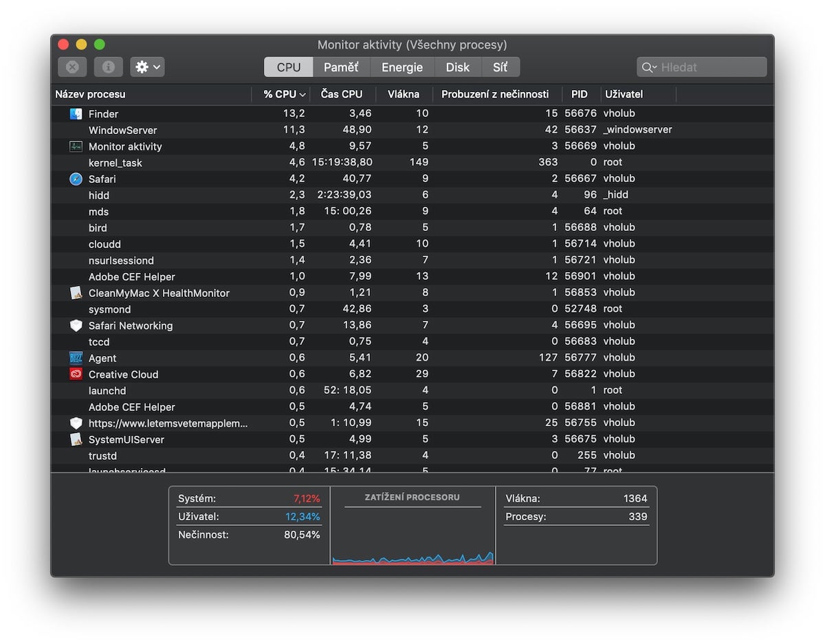The height and width of the screenshot is (644, 825).
Task: Click Agent wakeups value 127
Action: (548, 357)
